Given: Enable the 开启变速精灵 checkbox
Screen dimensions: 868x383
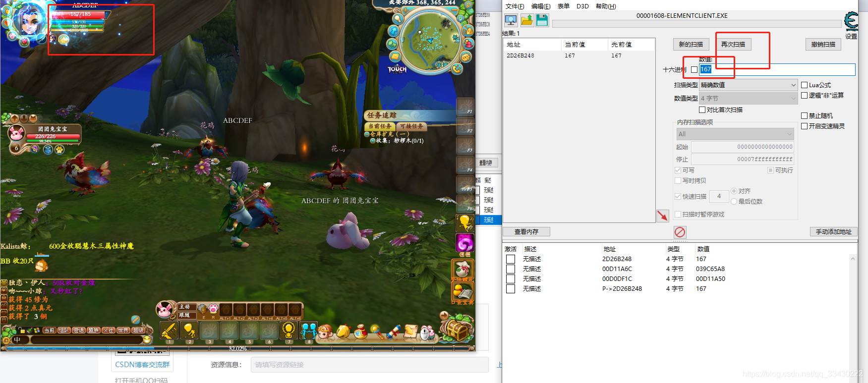Looking at the screenshot, I should point(805,126).
